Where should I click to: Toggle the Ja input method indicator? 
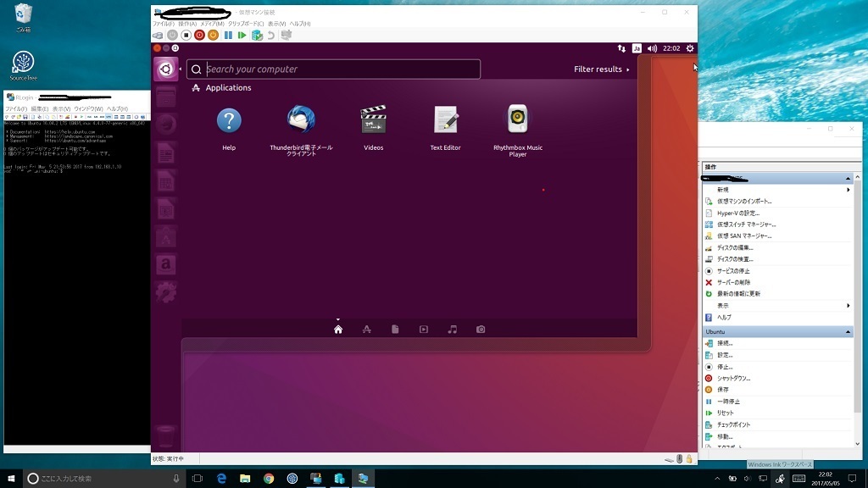pyautogui.click(x=637, y=48)
